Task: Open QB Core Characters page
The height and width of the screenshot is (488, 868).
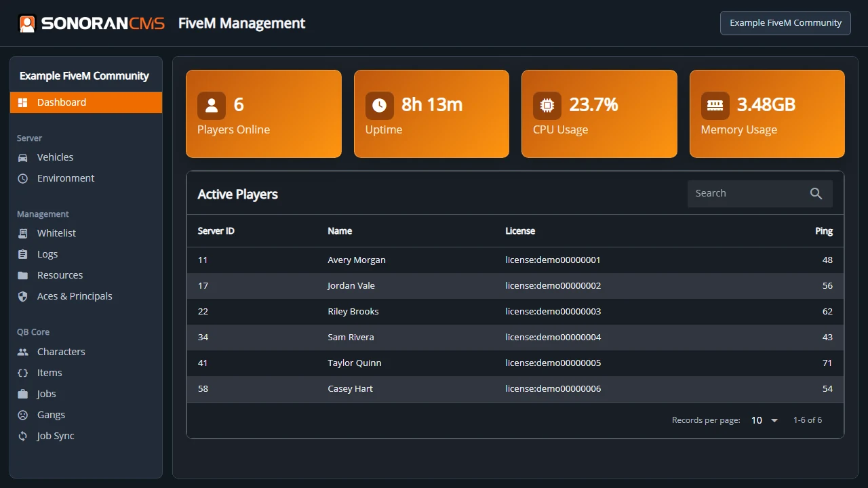Action: (86, 352)
